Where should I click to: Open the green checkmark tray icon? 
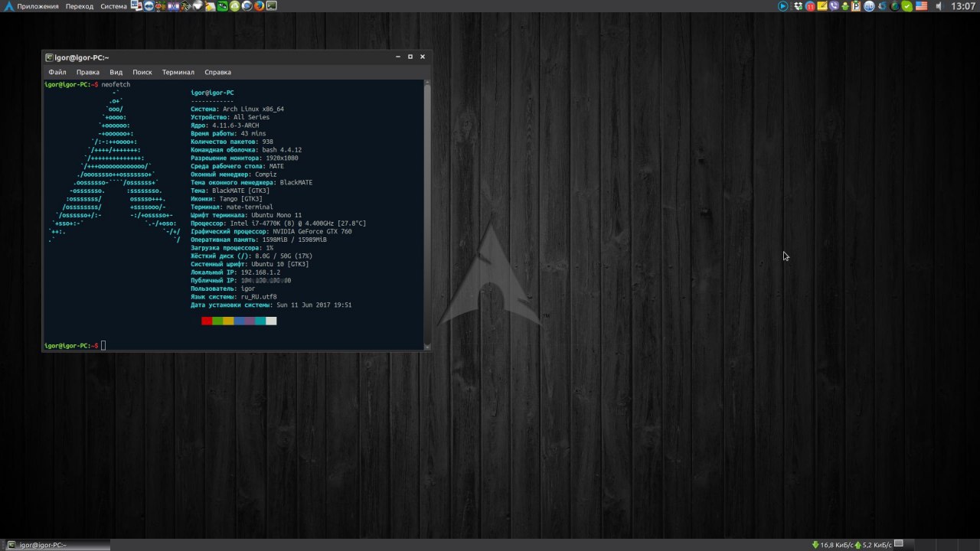click(906, 6)
